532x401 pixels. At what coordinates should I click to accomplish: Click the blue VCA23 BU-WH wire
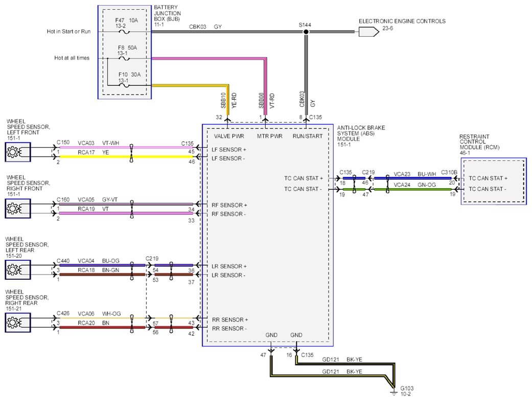click(x=413, y=179)
